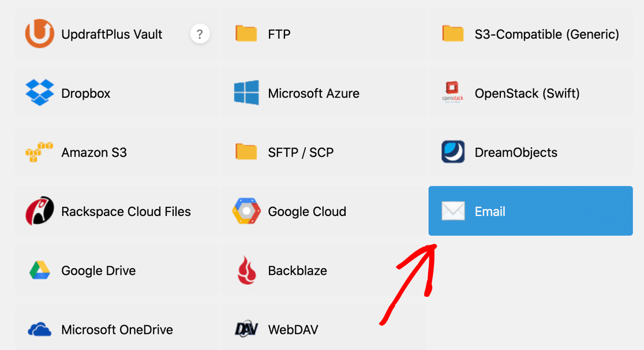Select the UpdraftPlus Vault orange icon
The height and width of the screenshot is (350, 644).
pos(38,33)
